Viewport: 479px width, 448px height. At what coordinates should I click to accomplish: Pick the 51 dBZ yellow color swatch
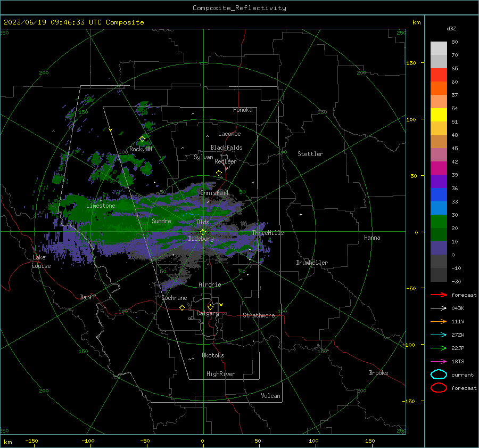click(439, 115)
